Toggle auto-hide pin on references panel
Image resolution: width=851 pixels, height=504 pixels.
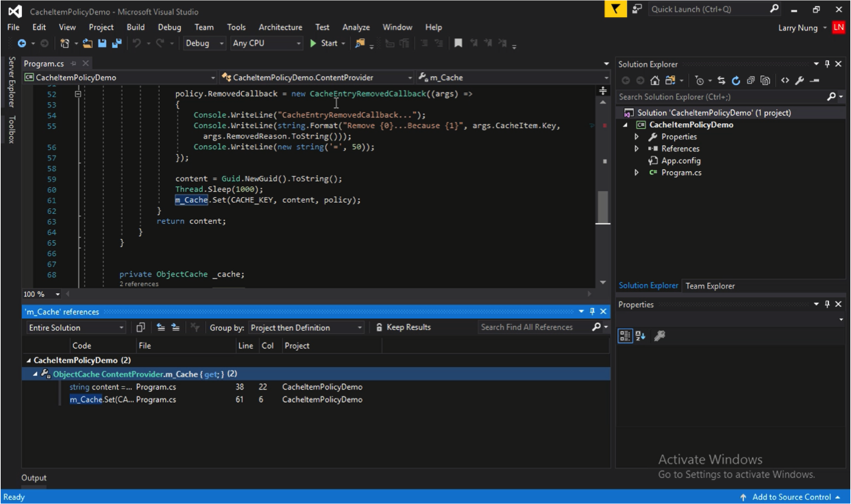[593, 312]
